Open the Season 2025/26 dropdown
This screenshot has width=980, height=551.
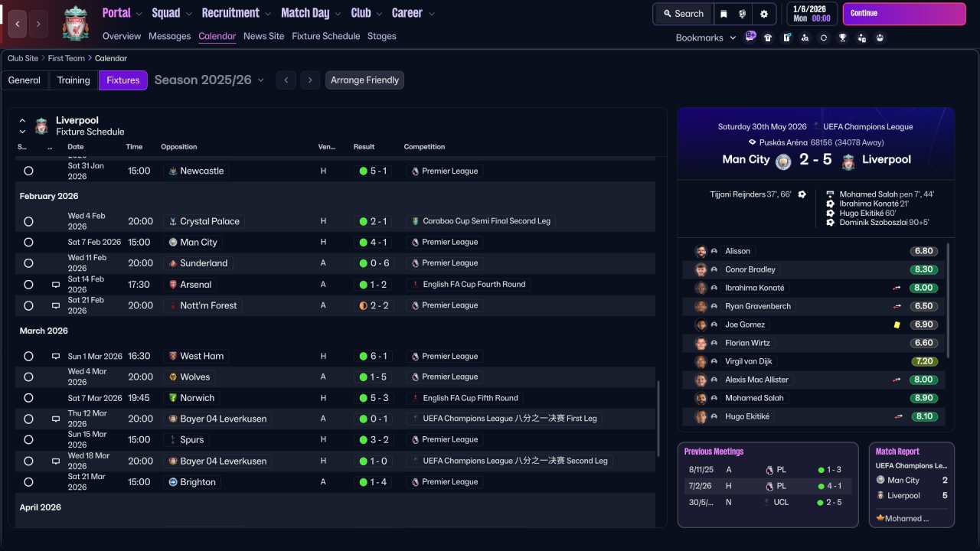pos(209,80)
